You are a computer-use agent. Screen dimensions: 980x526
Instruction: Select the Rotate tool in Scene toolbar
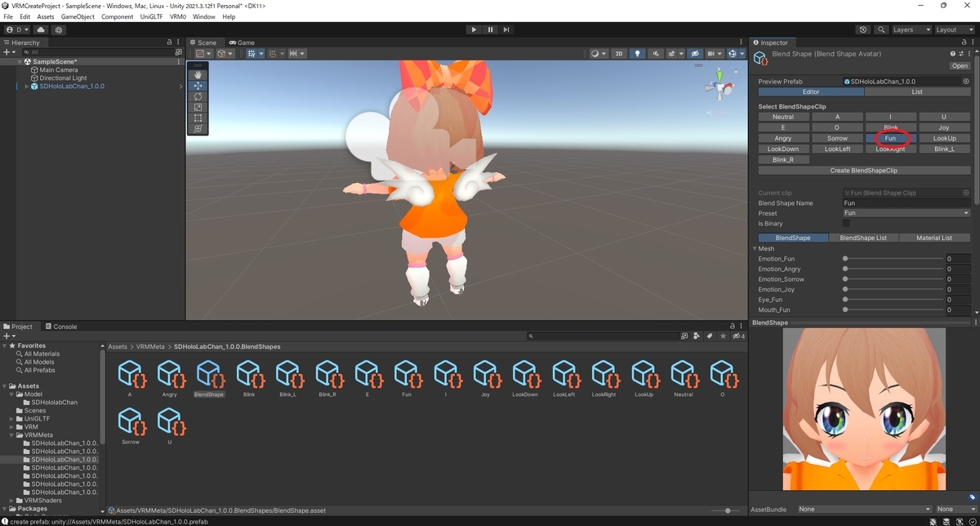(198, 96)
